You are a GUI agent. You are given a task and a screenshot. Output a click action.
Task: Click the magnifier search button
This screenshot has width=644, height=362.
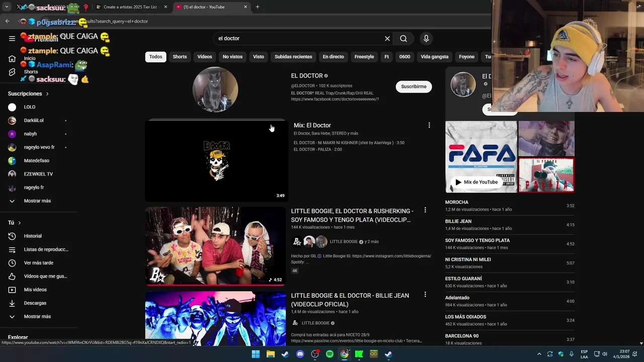[404, 38]
